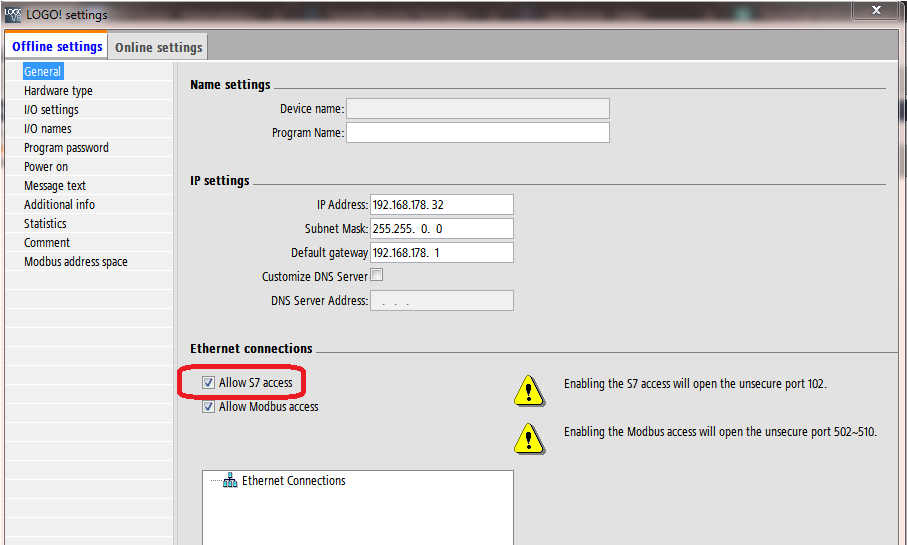The image size is (907, 545).
Task: Click the LOGO! application icon in title bar
Action: tap(13, 14)
